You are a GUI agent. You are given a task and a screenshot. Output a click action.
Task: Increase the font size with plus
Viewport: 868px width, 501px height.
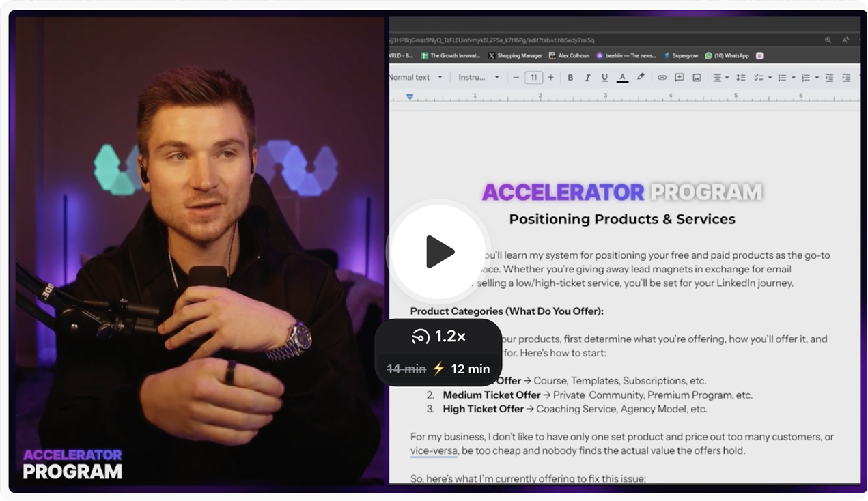coord(551,78)
